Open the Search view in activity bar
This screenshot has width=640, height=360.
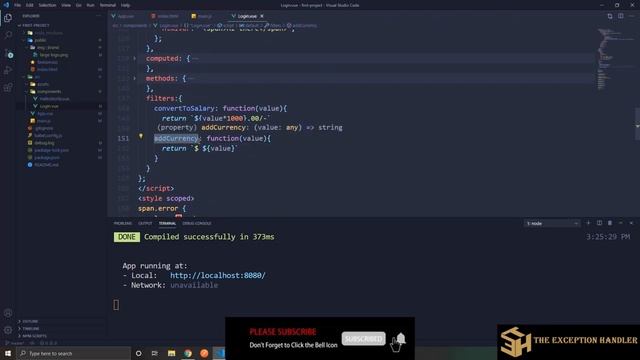pyautogui.click(x=8, y=35)
